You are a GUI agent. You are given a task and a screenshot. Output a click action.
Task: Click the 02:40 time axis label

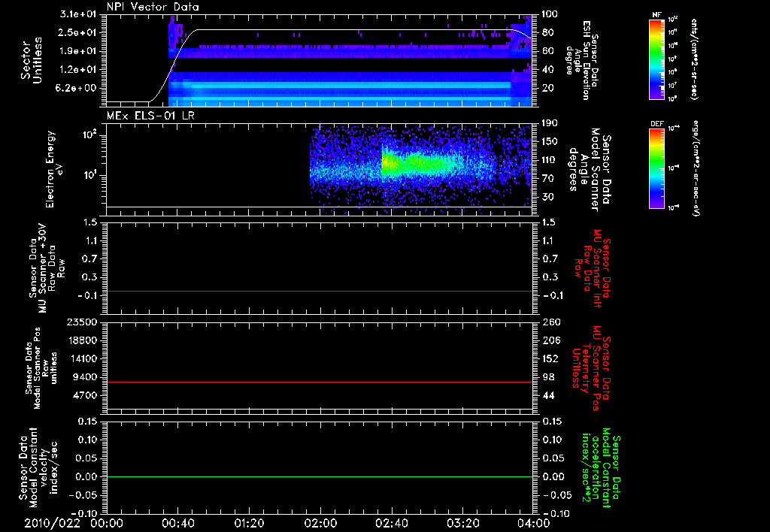click(391, 523)
